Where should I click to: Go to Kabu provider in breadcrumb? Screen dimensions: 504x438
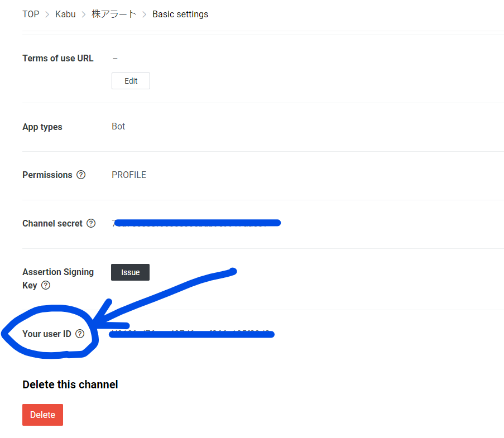pos(65,14)
